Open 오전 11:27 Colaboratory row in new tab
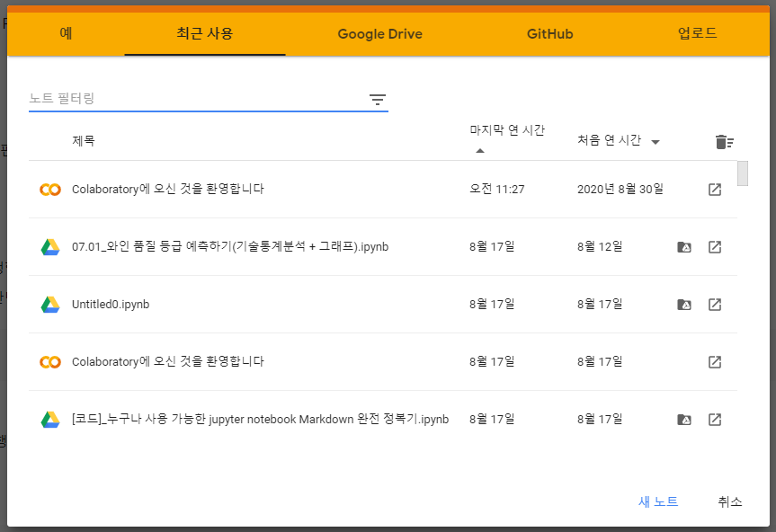Viewport: 776px width, 532px height. [715, 190]
